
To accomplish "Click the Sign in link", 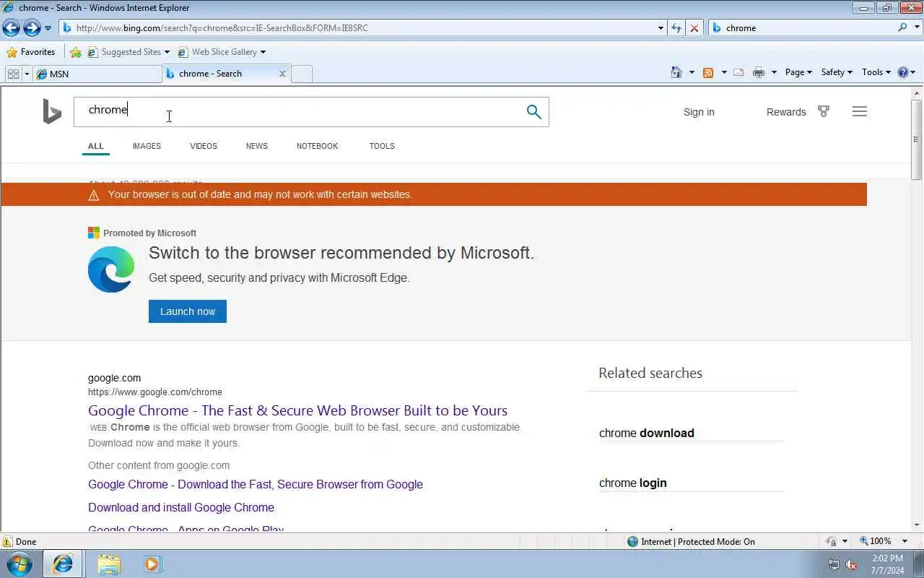I will click(x=699, y=112).
